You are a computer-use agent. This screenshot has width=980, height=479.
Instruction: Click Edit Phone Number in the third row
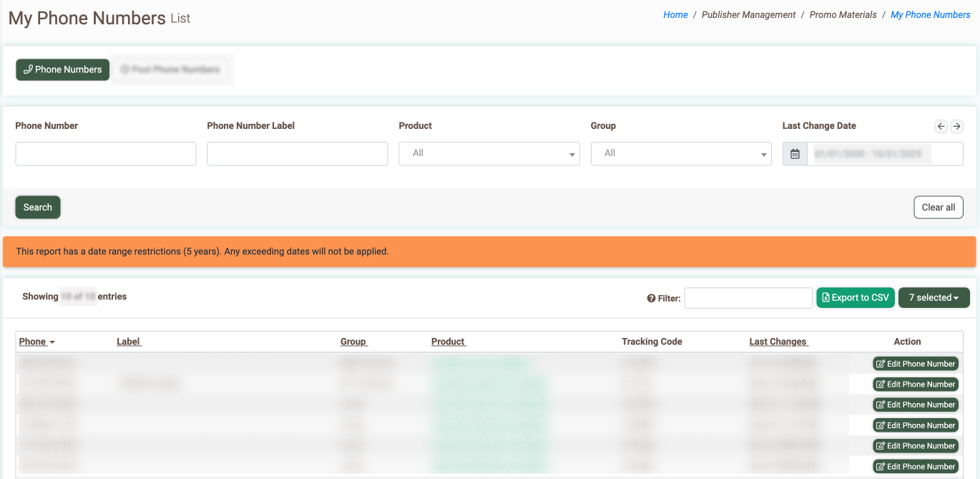pos(915,405)
